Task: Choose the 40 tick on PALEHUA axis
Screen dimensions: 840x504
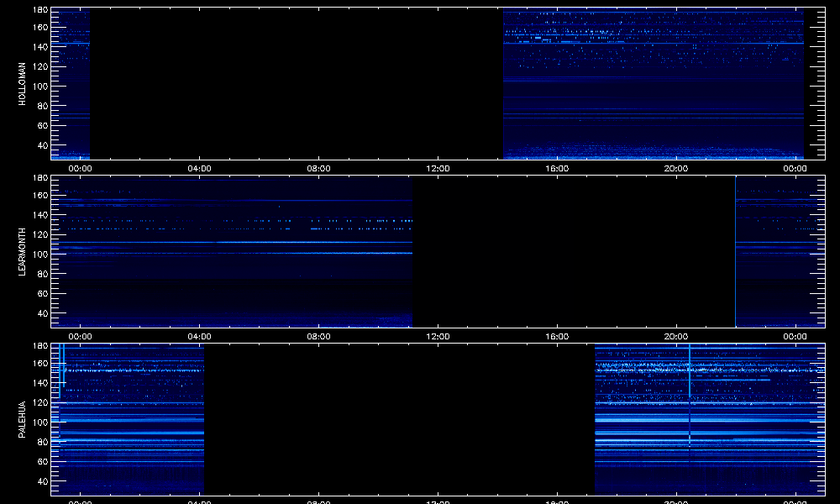Action: [43, 481]
